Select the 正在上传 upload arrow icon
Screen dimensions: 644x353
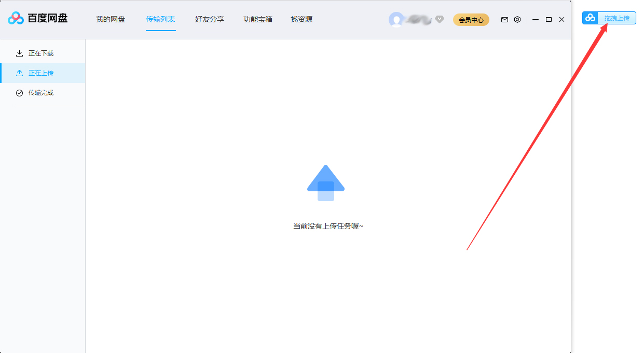[x=20, y=73]
